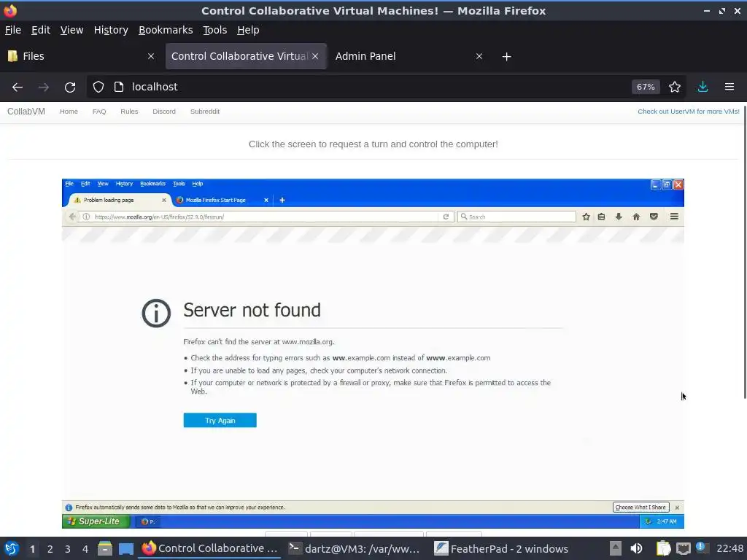Close the Problem loading page tab in VM
This screenshot has width=747, height=560.
(x=164, y=200)
